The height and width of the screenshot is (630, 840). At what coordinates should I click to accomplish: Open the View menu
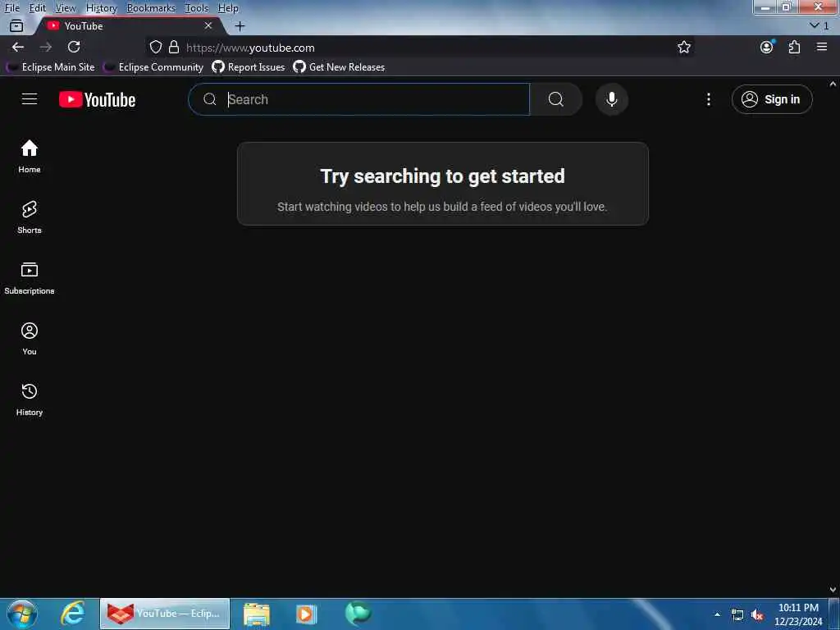[66, 8]
